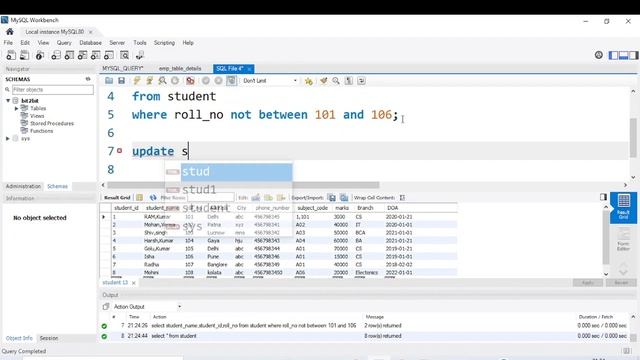640x360 pixels.
Task: Click the commit transaction icon
Action: tap(206, 81)
